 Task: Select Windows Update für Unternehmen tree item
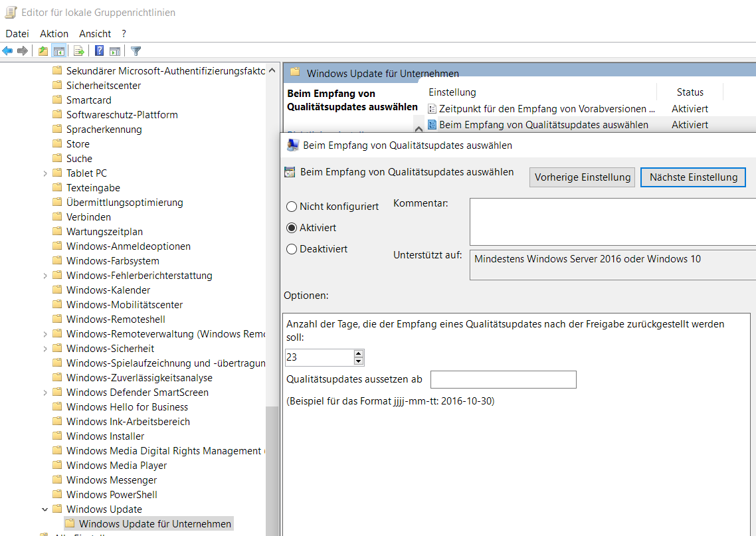click(155, 523)
